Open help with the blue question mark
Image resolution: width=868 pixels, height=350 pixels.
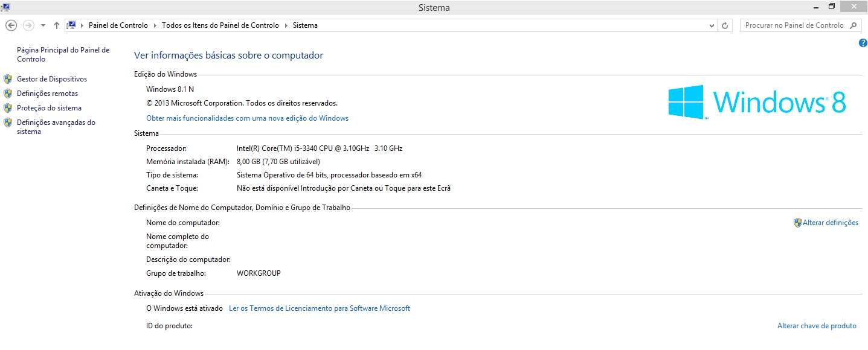[863, 43]
